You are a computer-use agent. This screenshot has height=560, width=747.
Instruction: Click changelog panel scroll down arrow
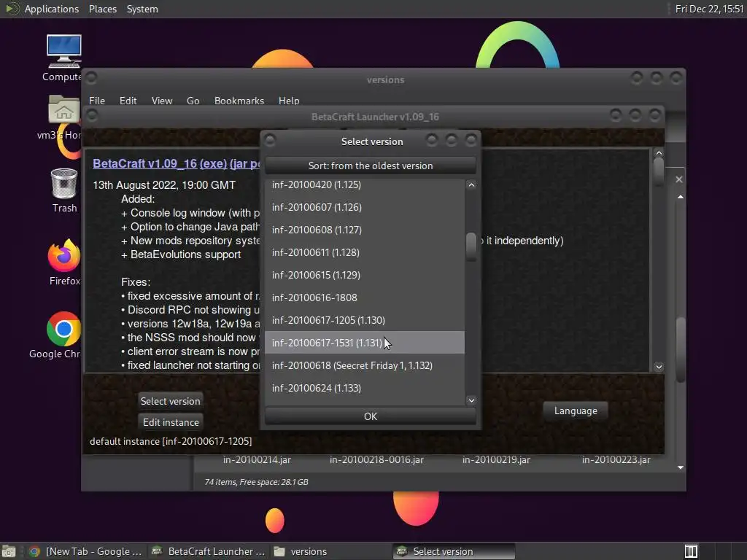click(x=659, y=367)
